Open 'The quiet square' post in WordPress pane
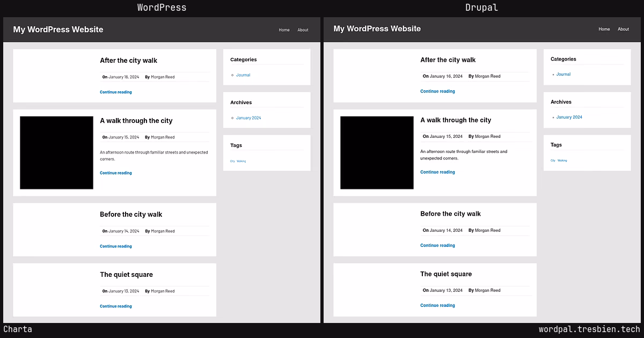Screen dimensions: 644x338 (x=126, y=275)
